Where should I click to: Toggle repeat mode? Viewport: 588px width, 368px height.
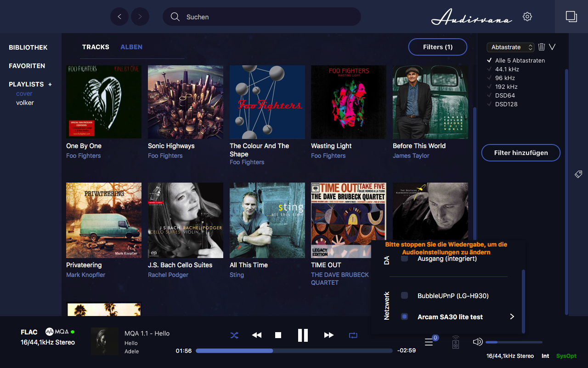click(353, 335)
